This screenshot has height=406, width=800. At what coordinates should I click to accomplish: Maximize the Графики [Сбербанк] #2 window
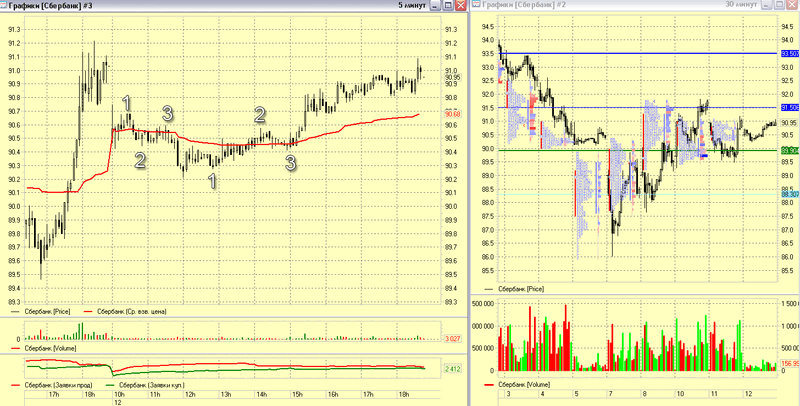pos(780,5)
